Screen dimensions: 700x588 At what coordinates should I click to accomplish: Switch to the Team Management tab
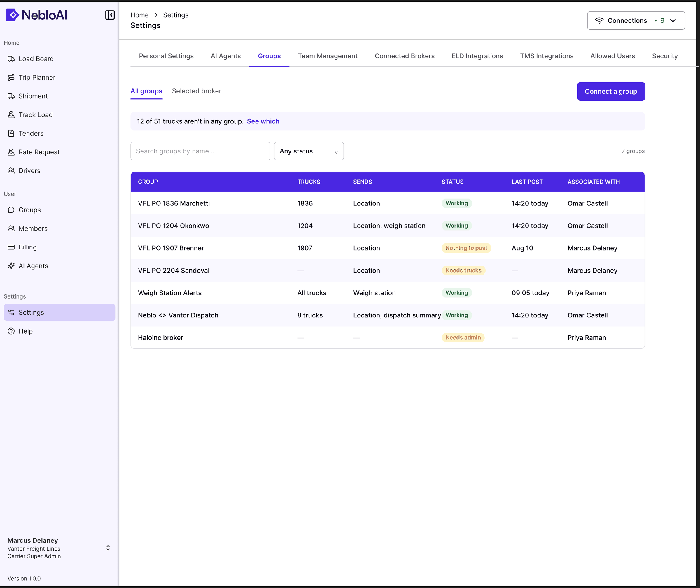pyautogui.click(x=328, y=56)
